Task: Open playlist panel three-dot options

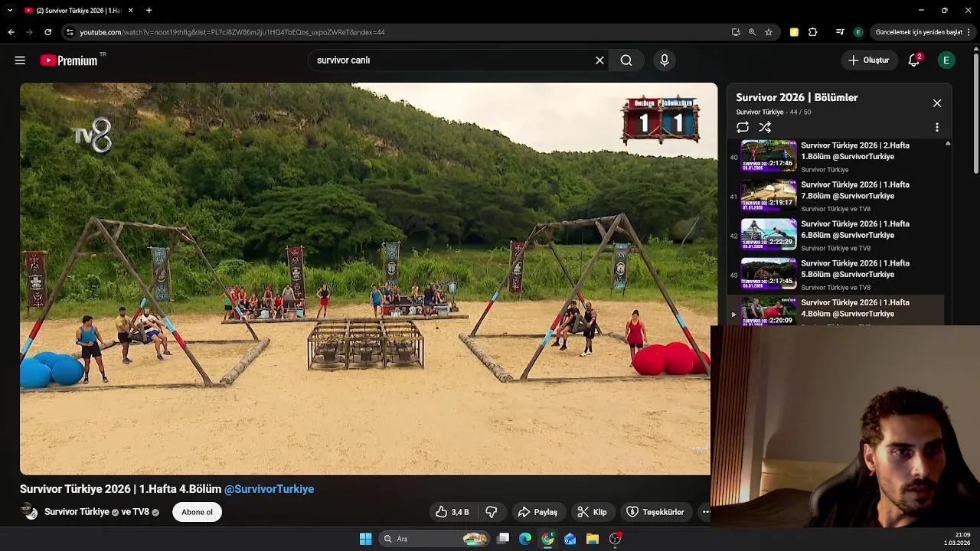Action: click(936, 128)
